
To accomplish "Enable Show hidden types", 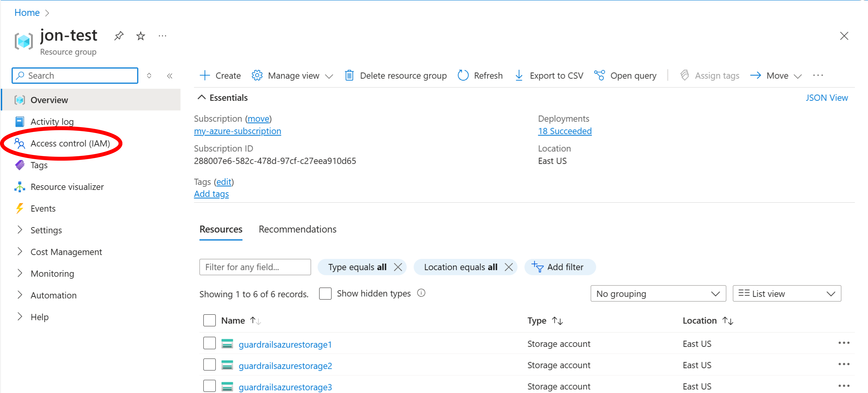I will coord(325,293).
